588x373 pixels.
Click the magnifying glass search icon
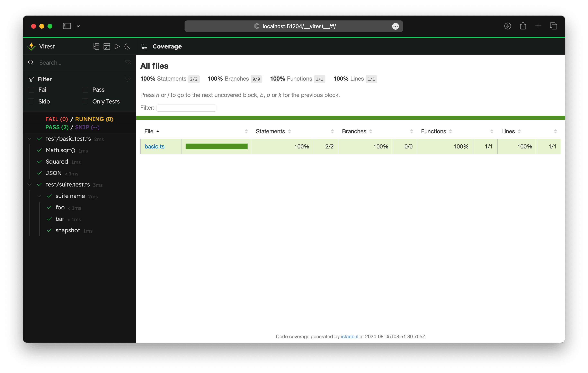tap(31, 63)
